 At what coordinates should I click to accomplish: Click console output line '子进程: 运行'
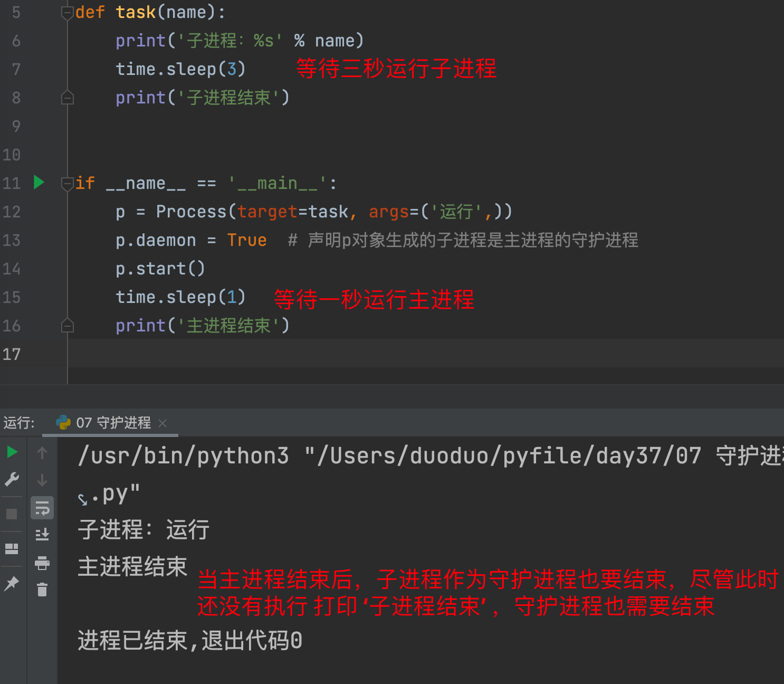(144, 529)
